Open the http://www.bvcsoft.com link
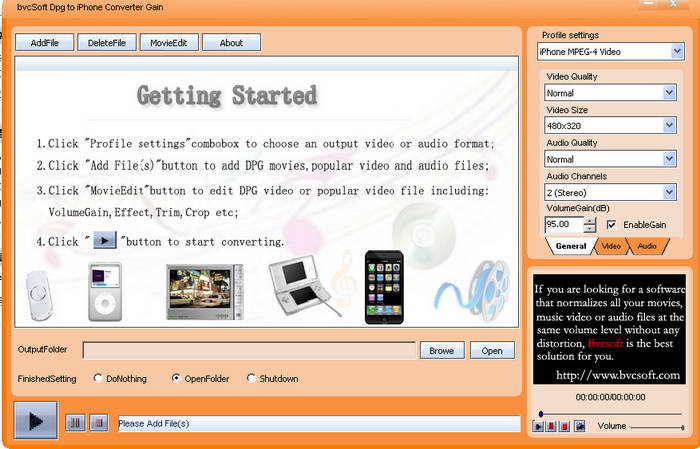Screen dimensions: 700x449 (618, 375)
